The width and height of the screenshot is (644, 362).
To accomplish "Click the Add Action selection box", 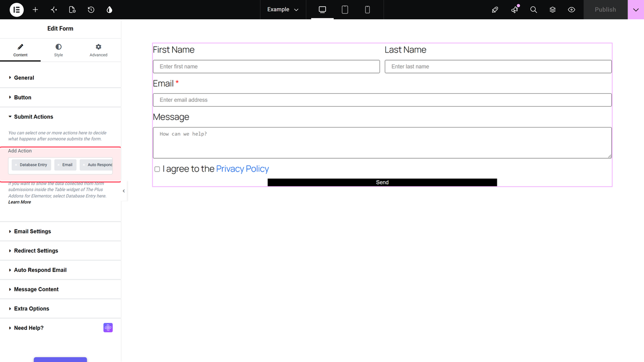I will [x=61, y=166].
